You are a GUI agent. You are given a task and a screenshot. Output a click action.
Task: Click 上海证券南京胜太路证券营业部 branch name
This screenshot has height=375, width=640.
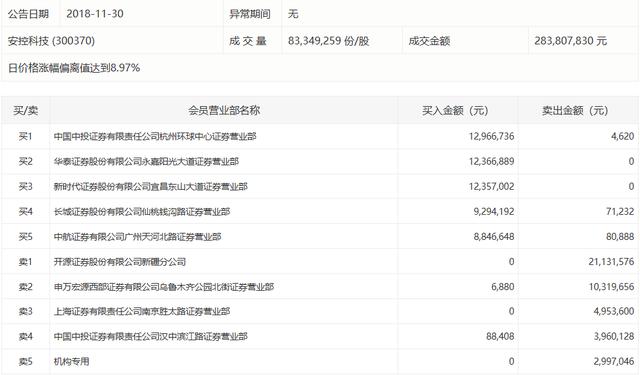pyautogui.click(x=142, y=312)
